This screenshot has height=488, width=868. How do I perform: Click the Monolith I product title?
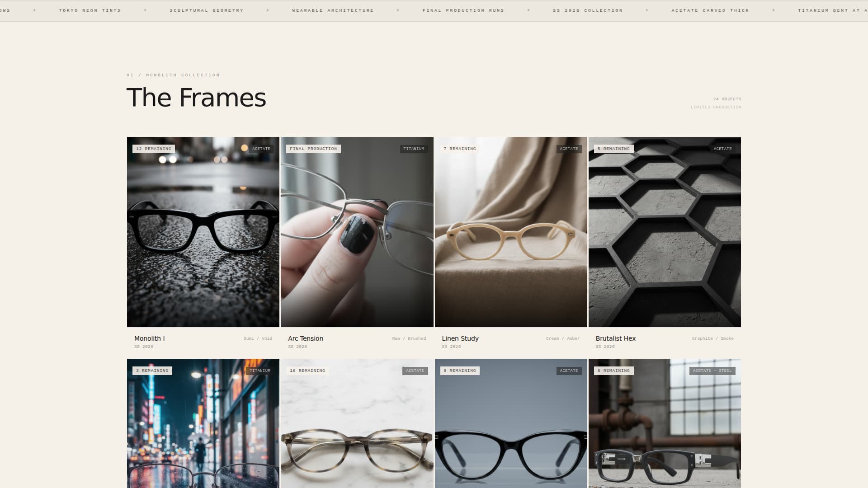click(150, 338)
